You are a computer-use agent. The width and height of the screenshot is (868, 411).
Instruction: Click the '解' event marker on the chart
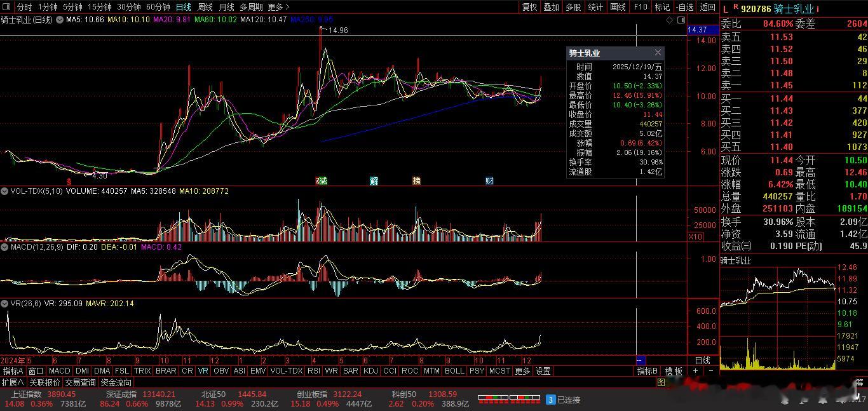tap(374, 181)
